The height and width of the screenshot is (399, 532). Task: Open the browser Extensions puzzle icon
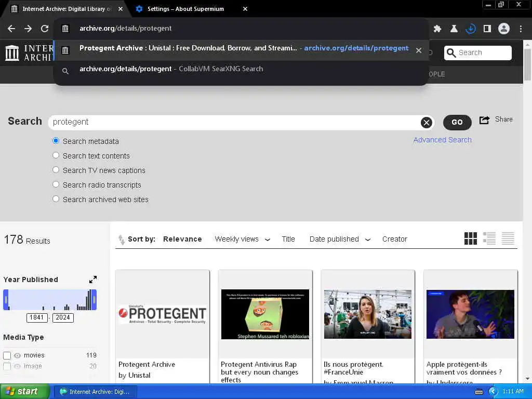437,29
